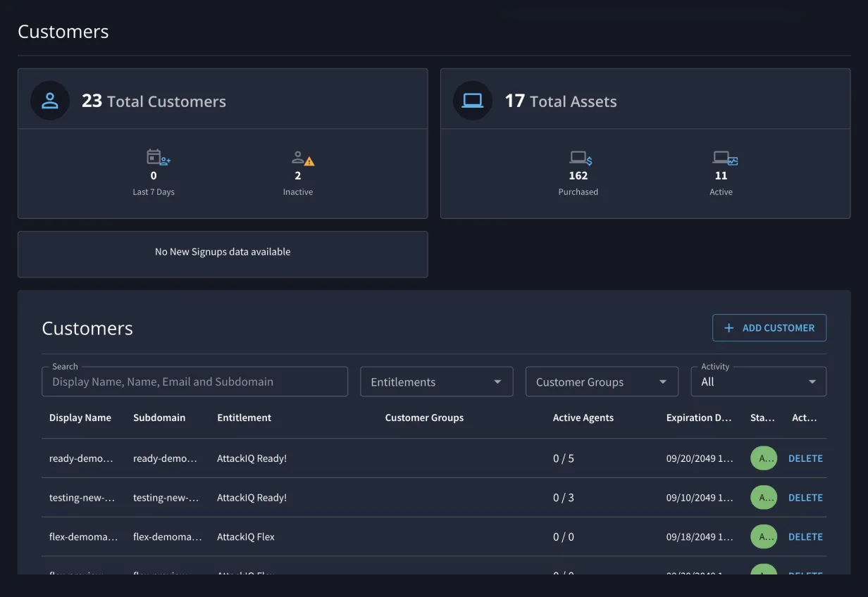Select the flex-demoma display name cell

[x=83, y=536]
